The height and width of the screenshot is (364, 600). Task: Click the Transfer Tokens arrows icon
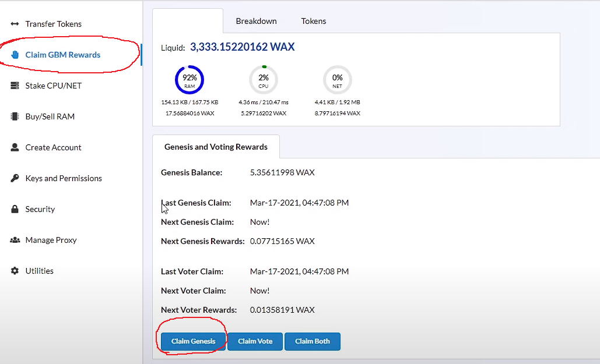[15, 24]
